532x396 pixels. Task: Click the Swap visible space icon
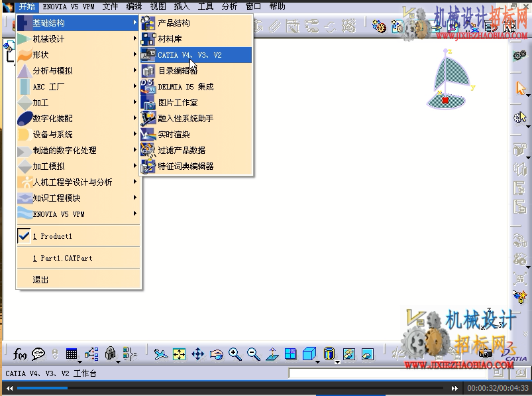pos(368,354)
